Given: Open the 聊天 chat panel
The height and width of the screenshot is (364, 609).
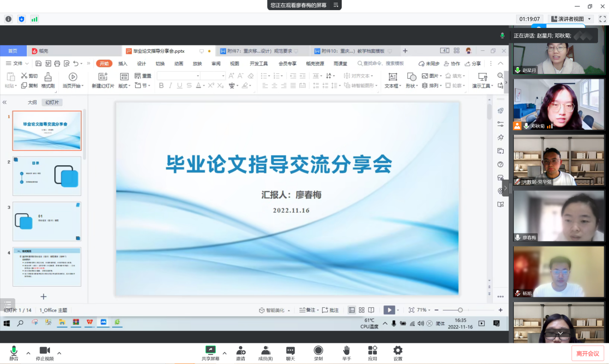Looking at the screenshot, I should click(x=290, y=351).
